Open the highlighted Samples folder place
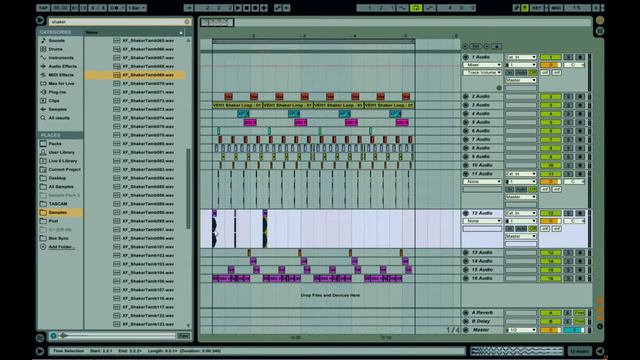 [x=60, y=212]
